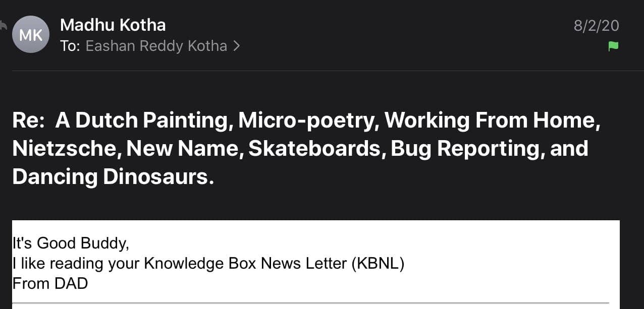644x309 pixels.
Task: Tap the replied arrow indicator beside avatar
Action: tap(3, 25)
